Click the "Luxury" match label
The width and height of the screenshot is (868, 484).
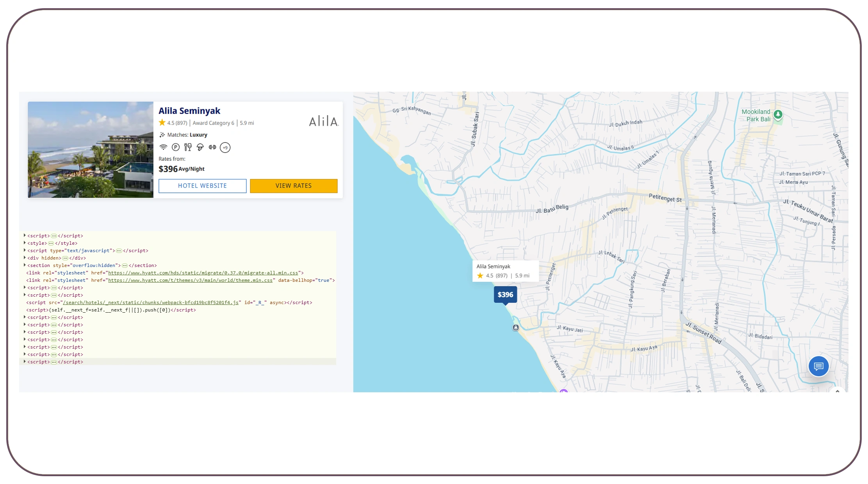point(198,135)
